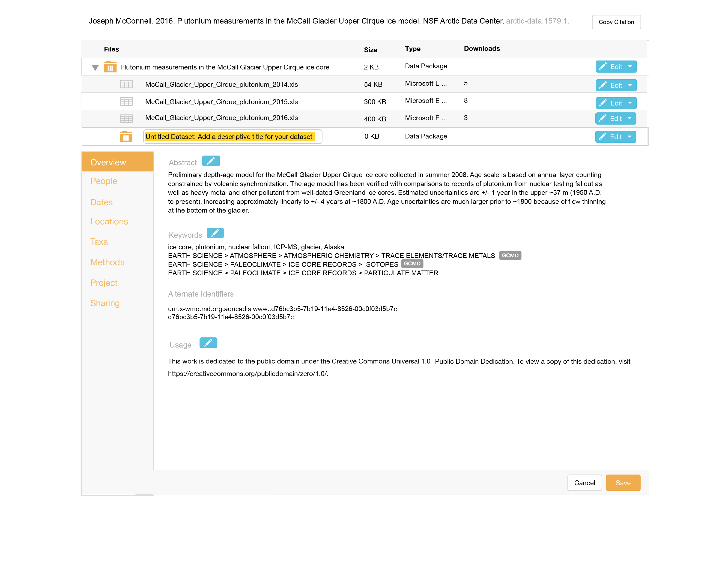Switch to the People tab
728x565 pixels.
[x=104, y=181]
